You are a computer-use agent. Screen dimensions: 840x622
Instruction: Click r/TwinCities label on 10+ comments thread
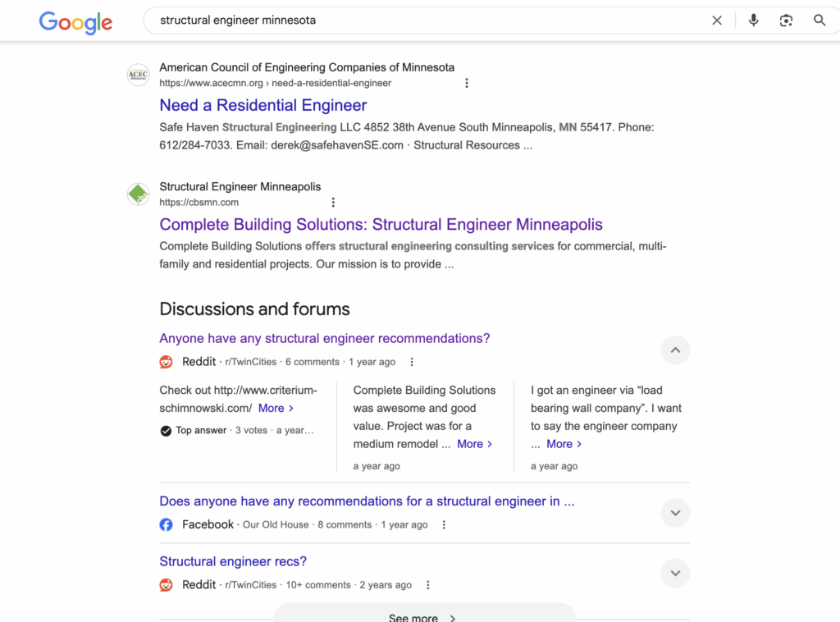point(251,585)
